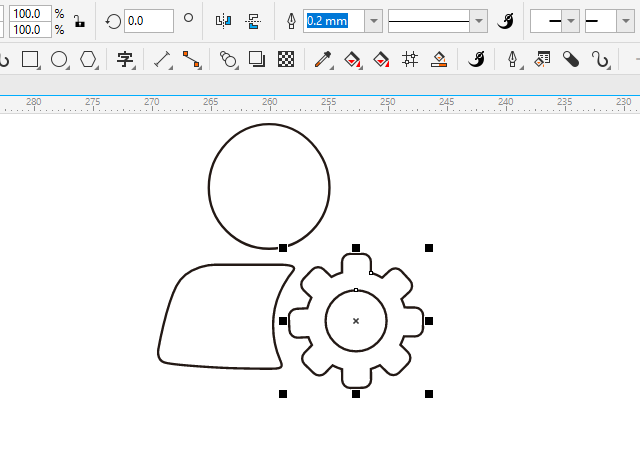The width and height of the screenshot is (640, 465).
Task: Select the Ellipse tool
Action: pyautogui.click(x=59, y=60)
